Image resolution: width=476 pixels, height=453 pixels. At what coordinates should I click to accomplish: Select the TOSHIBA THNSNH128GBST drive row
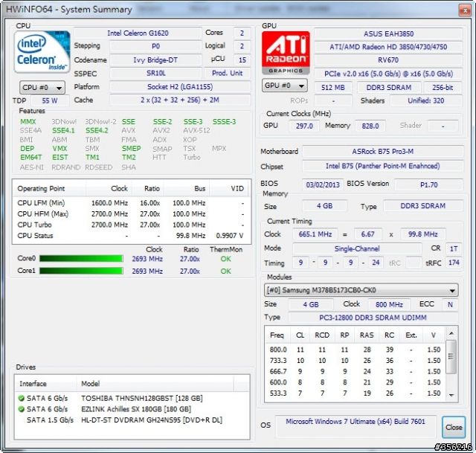point(132,398)
